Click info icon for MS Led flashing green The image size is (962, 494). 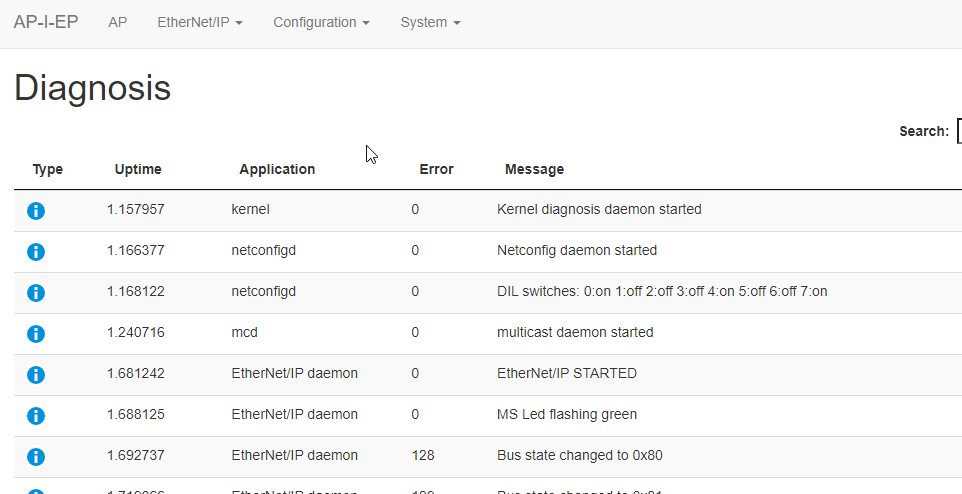click(36, 415)
